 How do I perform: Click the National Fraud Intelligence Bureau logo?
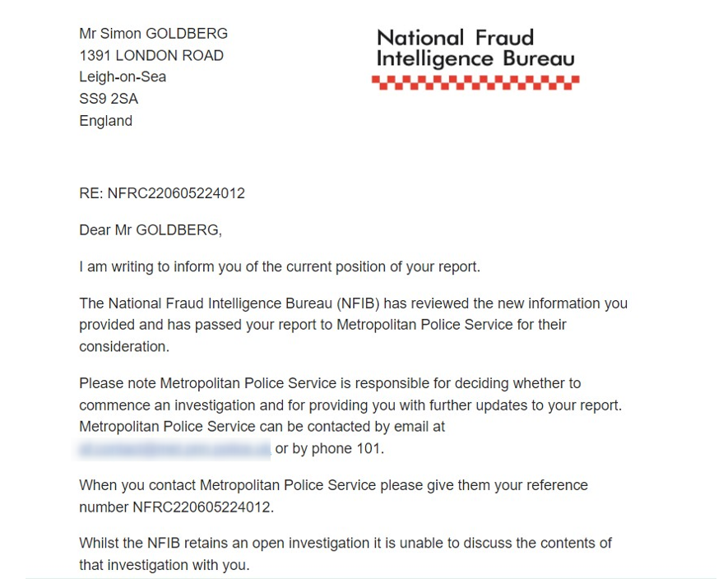point(475,48)
